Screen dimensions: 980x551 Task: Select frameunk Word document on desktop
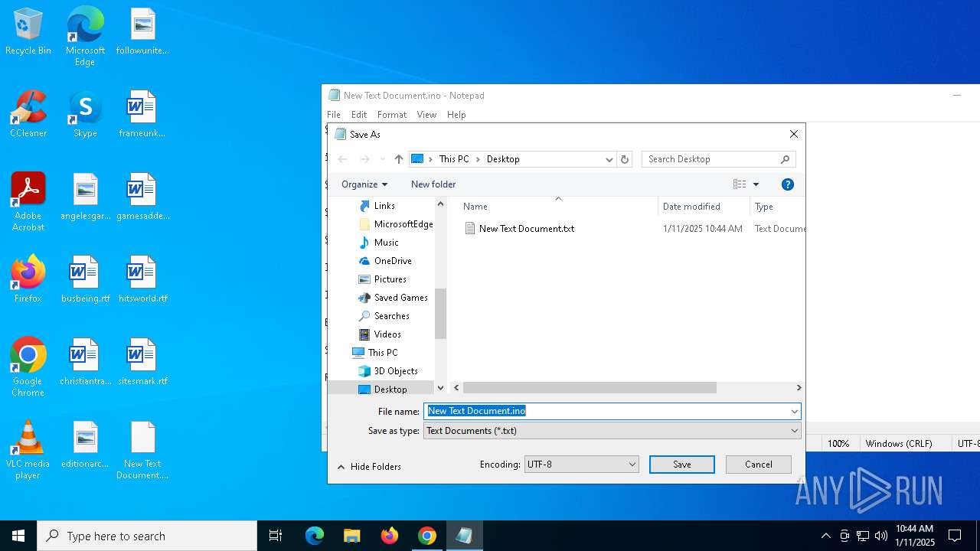(x=142, y=115)
